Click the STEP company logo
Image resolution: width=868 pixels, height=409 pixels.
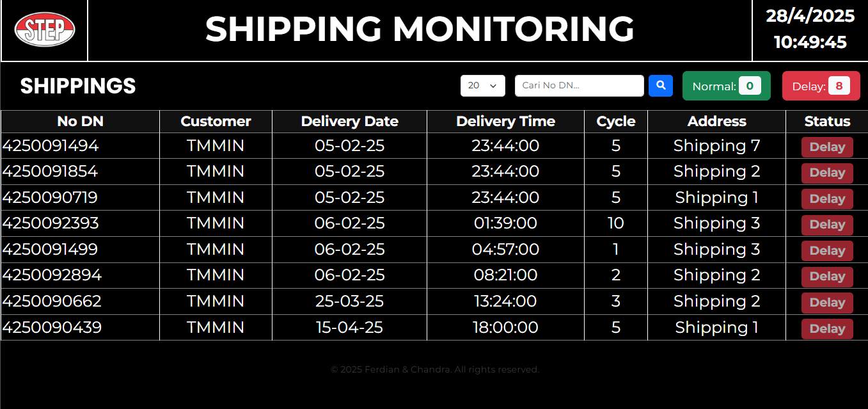point(45,29)
